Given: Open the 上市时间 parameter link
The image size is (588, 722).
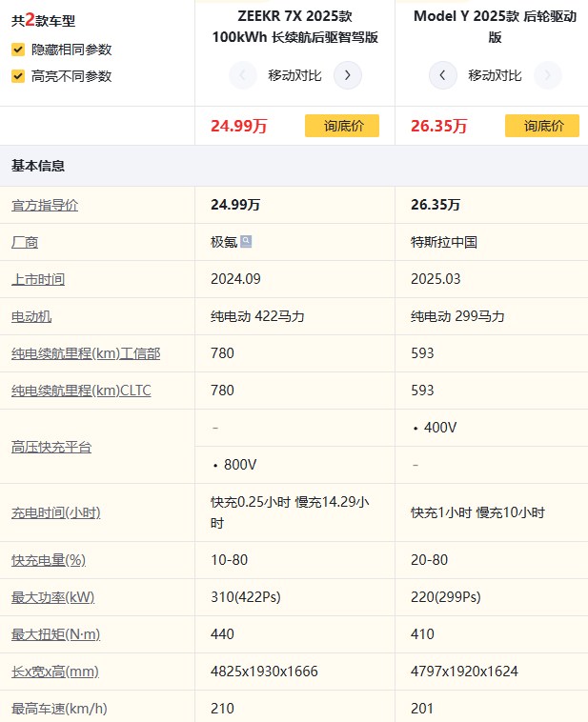Looking at the screenshot, I should tap(38, 279).
